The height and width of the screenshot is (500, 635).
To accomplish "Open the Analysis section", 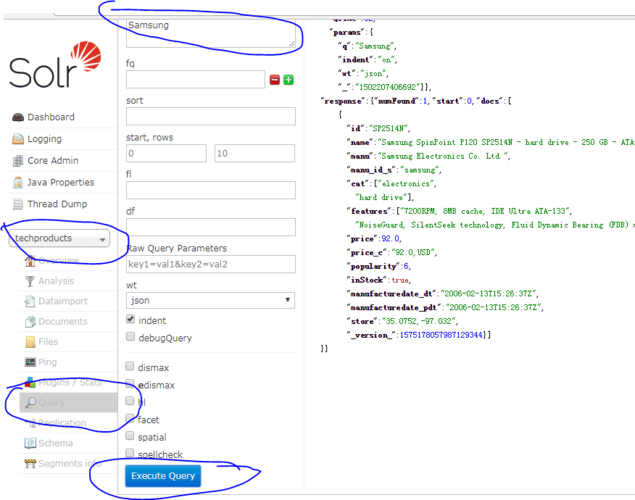I will [56, 281].
